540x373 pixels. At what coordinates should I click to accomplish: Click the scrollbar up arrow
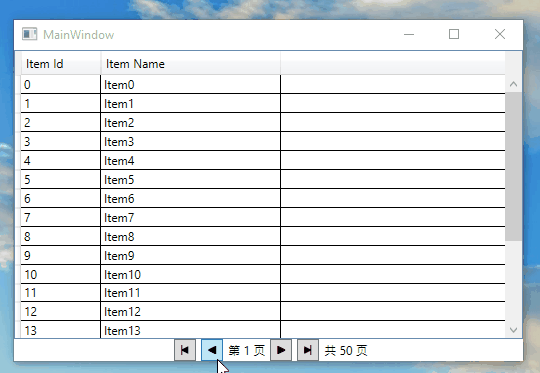pyautogui.click(x=513, y=84)
